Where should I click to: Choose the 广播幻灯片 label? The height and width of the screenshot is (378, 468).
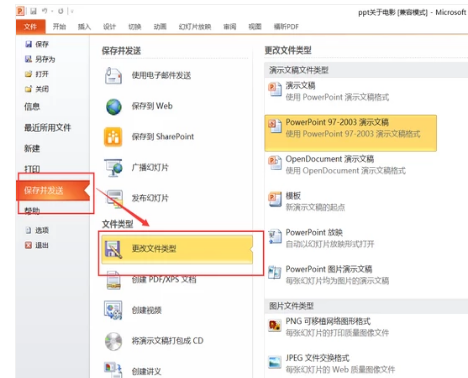[x=150, y=167]
